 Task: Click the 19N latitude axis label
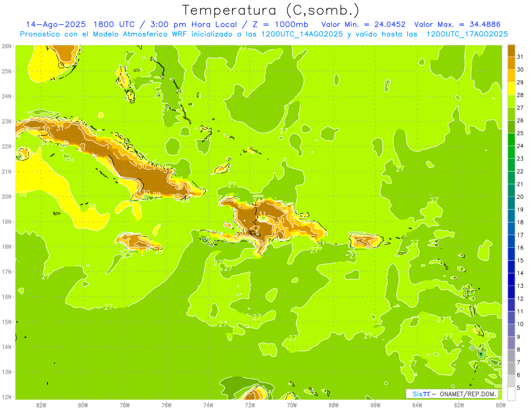[6, 221]
